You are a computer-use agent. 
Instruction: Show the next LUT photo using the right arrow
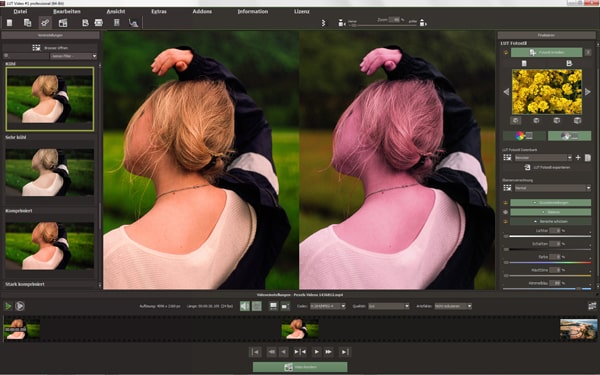pos(588,92)
